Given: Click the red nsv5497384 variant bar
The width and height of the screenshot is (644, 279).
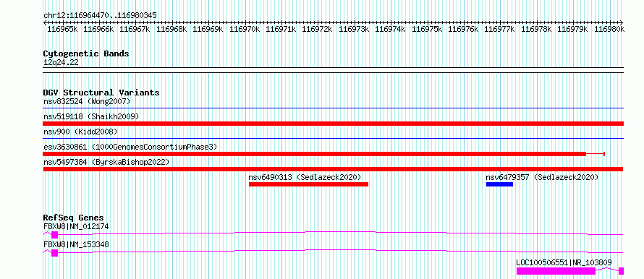Looking at the screenshot, I should 333,169.
